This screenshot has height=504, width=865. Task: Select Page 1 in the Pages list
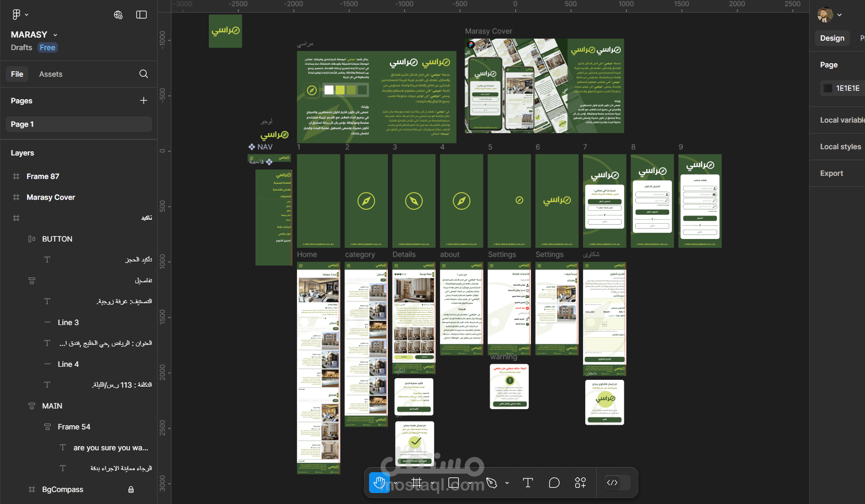click(x=78, y=124)
